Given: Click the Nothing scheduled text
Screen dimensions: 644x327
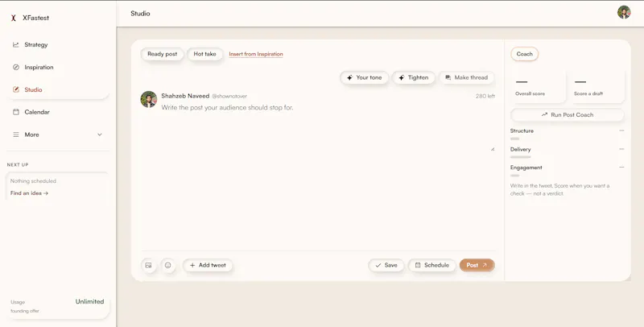Looking at the screenshot, I should click(x=33, y=181).
